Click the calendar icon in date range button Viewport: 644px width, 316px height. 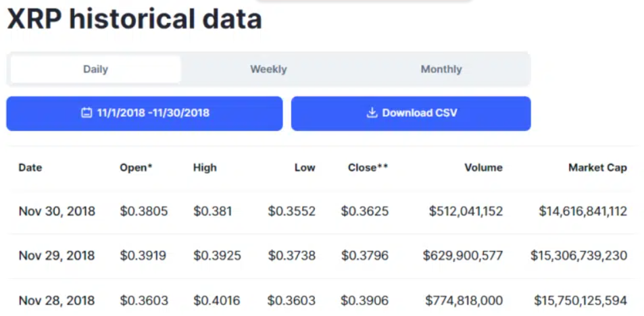(86, 113)
